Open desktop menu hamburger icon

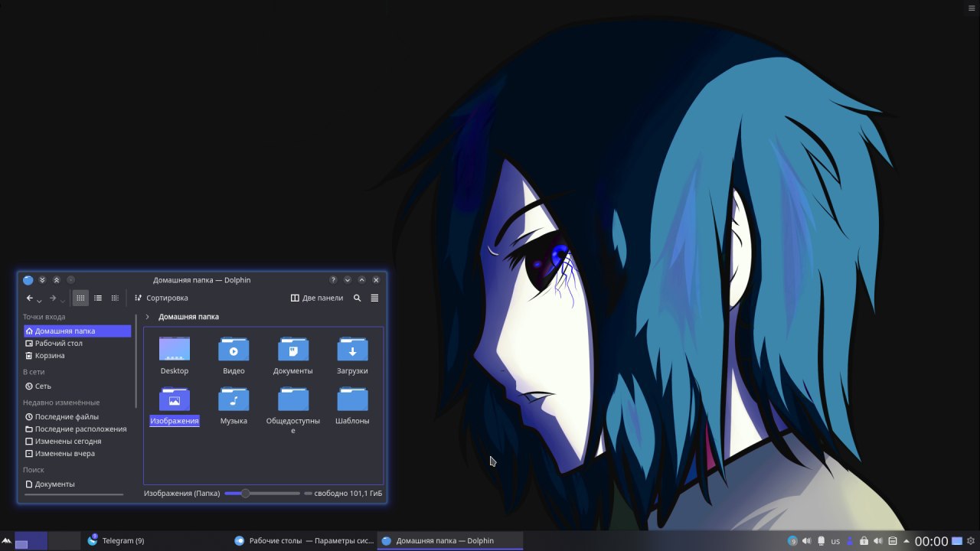(972, 7)
